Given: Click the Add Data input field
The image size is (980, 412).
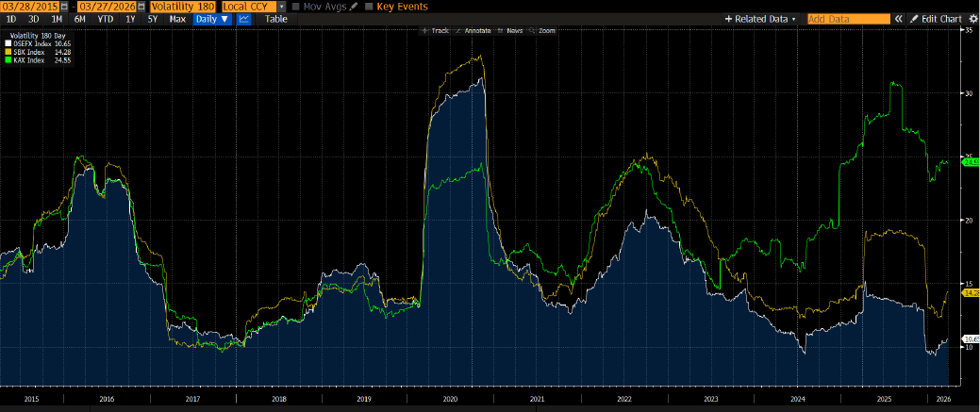Looking at the screenshot, I should (x=848, y=19).
